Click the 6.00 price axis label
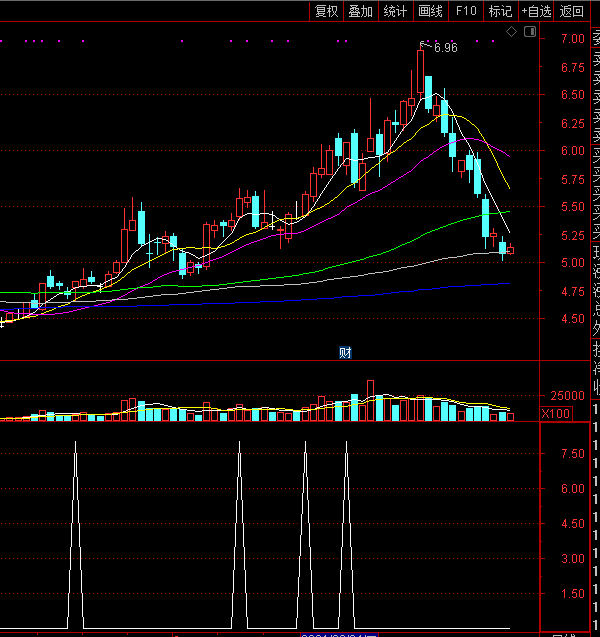Screen dimensions: 600x637 [x=573, y=151]
